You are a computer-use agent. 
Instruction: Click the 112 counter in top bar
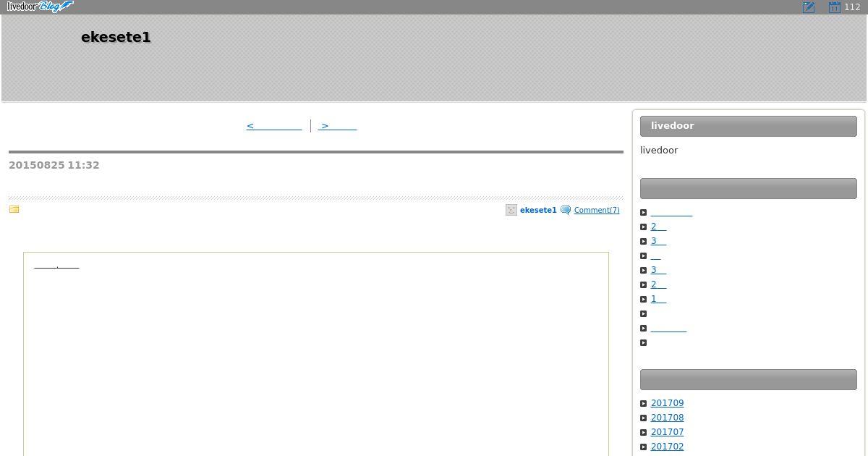[851, 7]
